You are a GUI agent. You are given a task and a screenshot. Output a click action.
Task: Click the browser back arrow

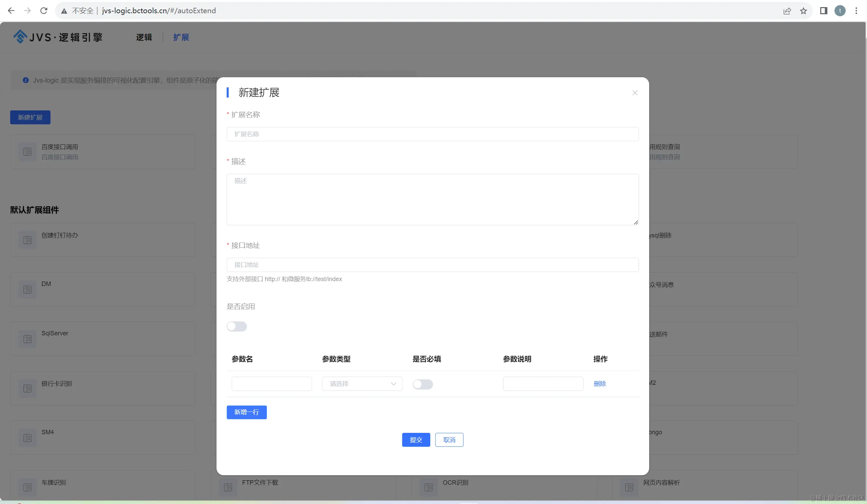pyautogui.click(x=11, y=10)
